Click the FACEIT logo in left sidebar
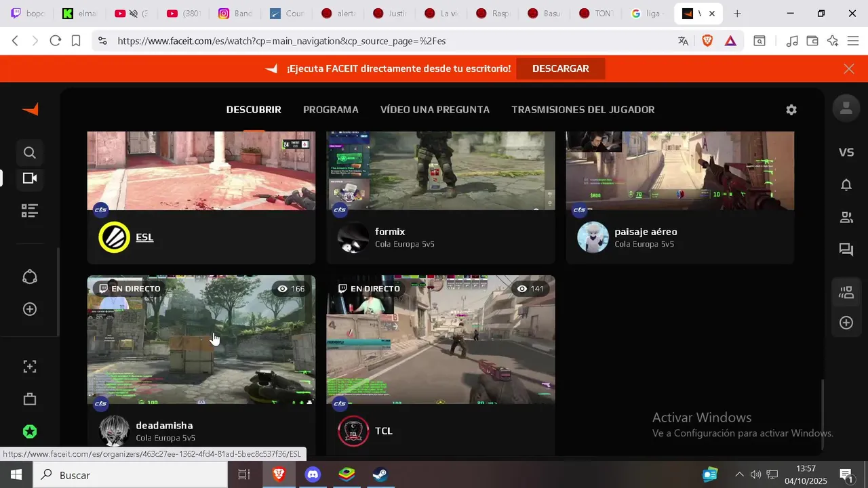This screenshot has height=488, width=868. click(x=30, y=109)
